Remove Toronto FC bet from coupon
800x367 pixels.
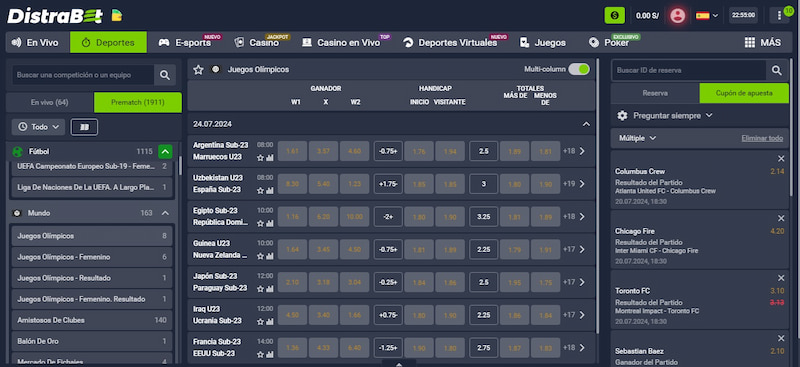click(781, 278)
